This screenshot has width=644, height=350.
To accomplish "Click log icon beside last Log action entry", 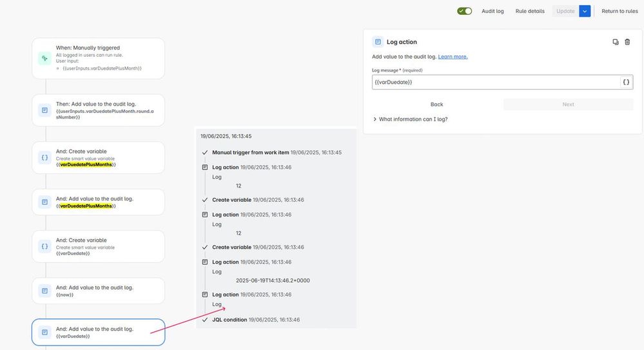I will [x=205, y=295].
